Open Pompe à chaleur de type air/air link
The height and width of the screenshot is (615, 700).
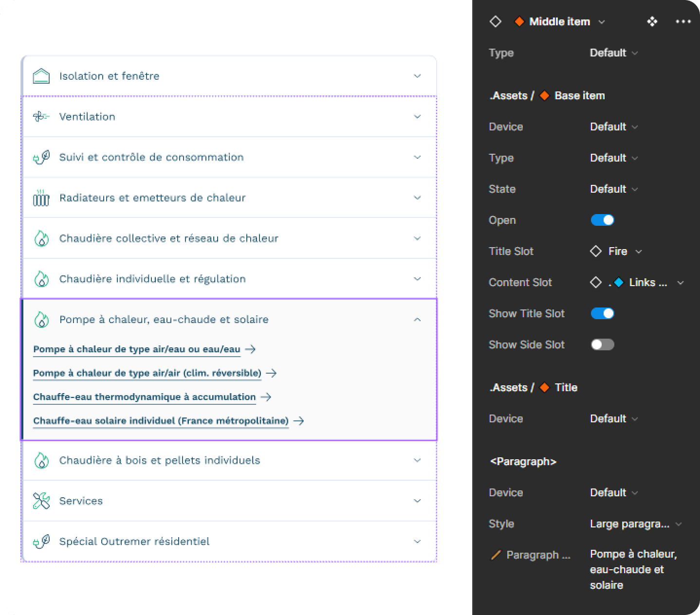click(x=147, y=373)
